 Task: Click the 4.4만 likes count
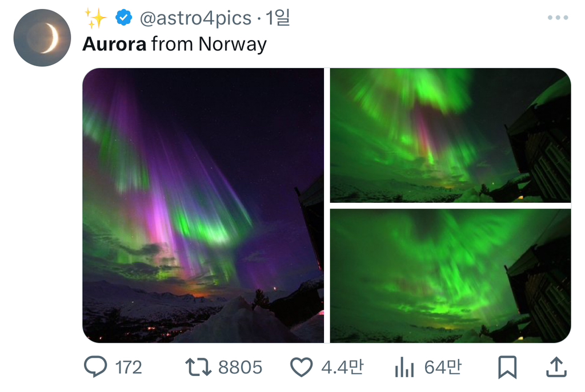point(342,367)
